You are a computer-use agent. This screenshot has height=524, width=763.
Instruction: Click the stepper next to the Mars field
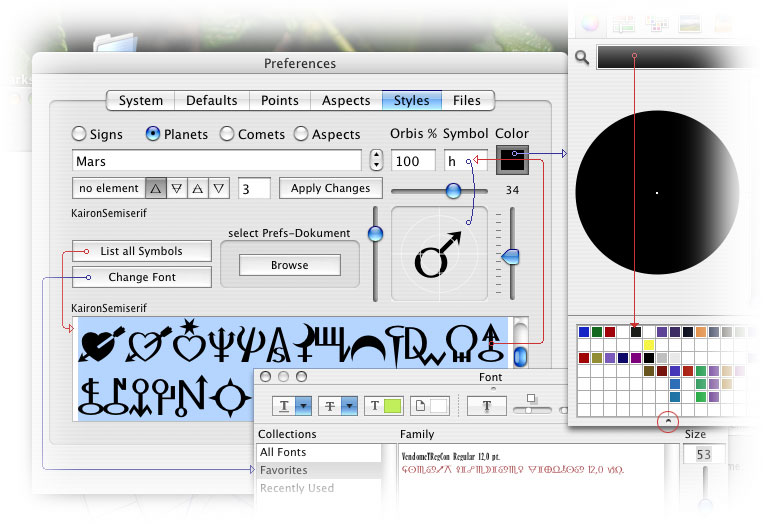pyautogui.click(x=376, y=160)
